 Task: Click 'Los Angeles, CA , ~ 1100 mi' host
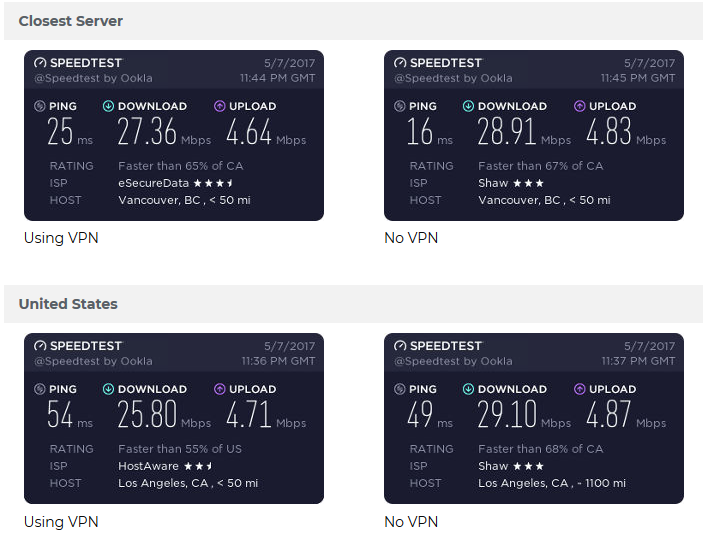click(552, 483)
